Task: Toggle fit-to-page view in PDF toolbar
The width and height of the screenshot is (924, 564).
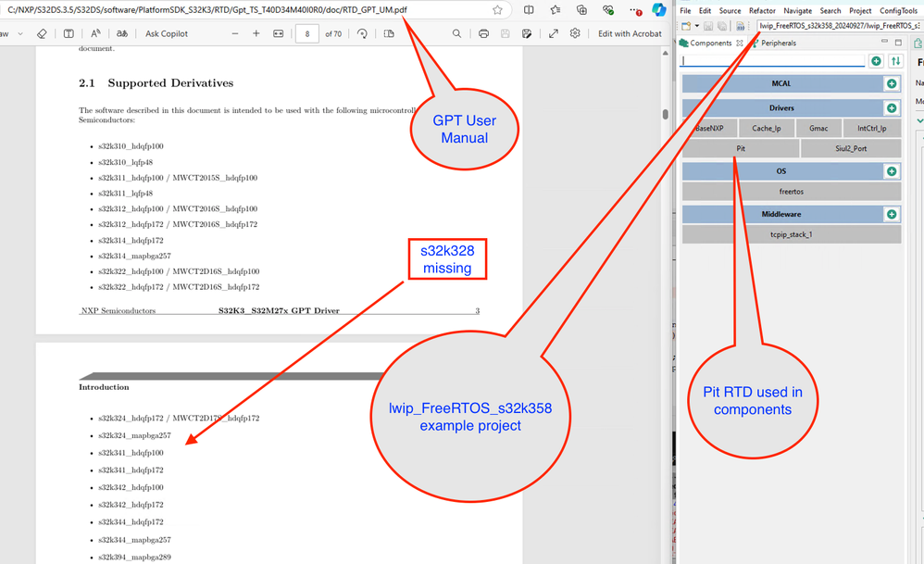Action: click(276, 33)
